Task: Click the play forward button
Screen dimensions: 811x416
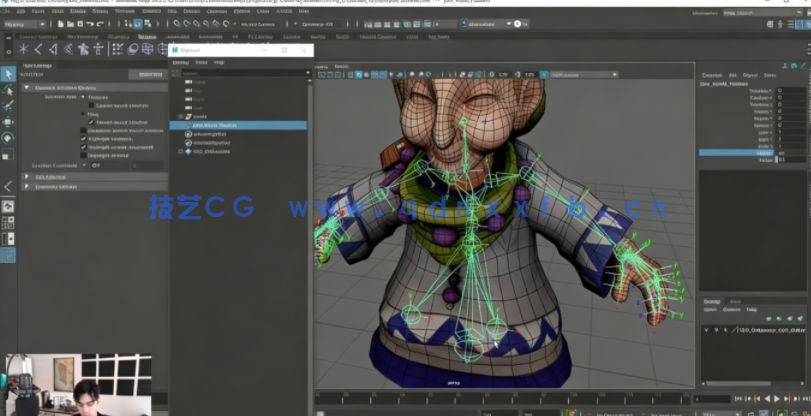Action: point(776,399)
